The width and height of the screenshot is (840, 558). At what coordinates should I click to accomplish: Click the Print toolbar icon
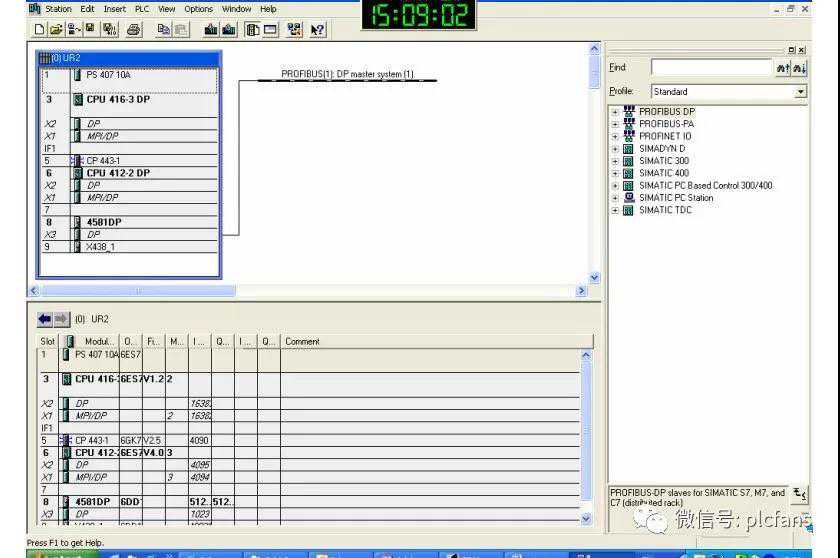(x=134, y=30)
